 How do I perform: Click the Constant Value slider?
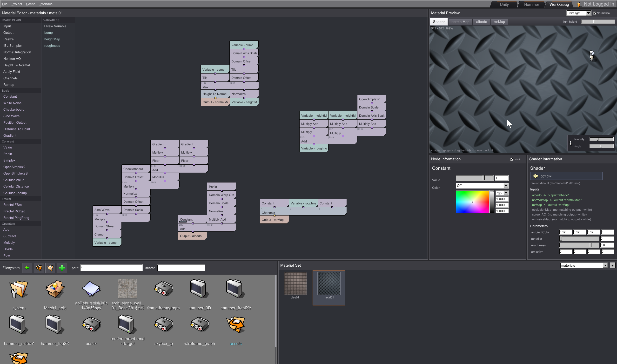point(475,178)
